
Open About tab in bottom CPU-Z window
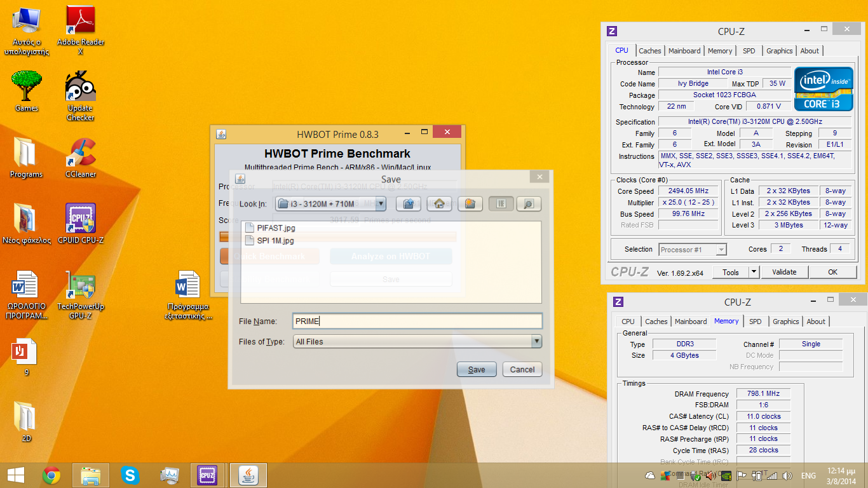816,322
